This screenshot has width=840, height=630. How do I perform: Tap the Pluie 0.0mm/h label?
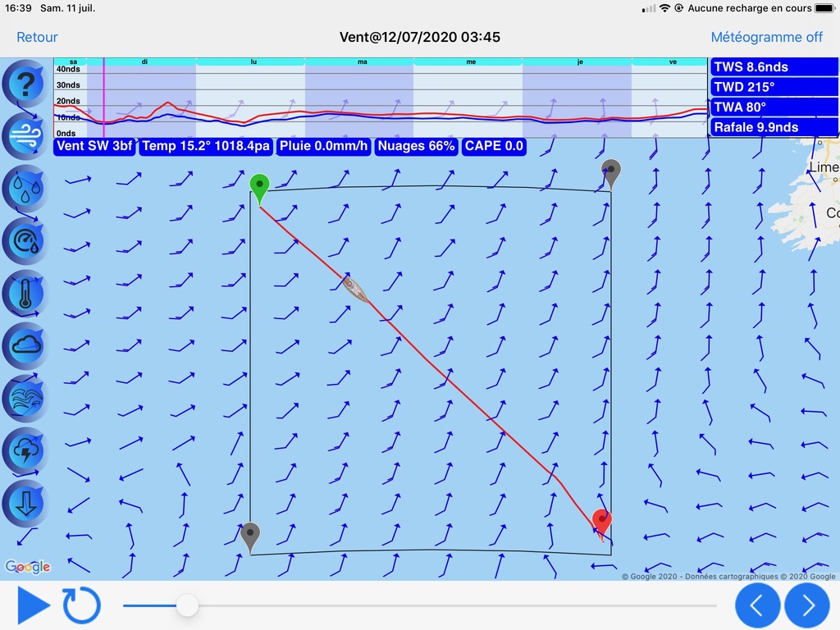tap(323, 146)
